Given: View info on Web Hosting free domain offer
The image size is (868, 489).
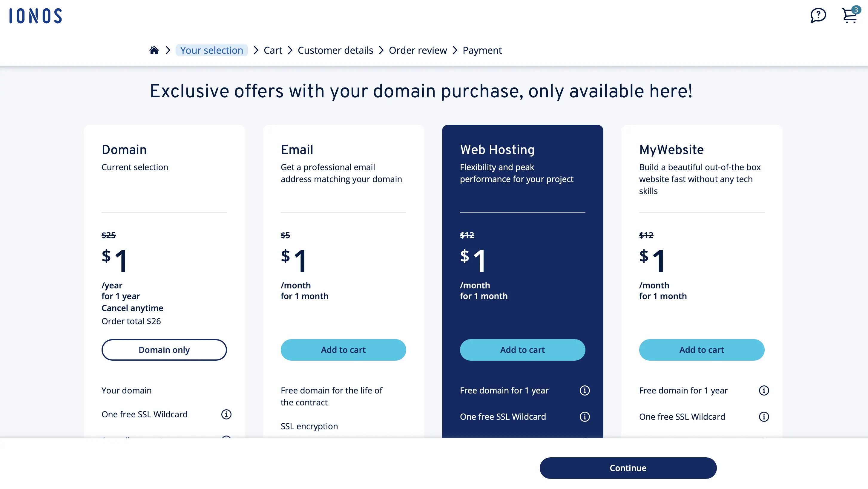Looking at the screenshot, I should pos(585,390).
